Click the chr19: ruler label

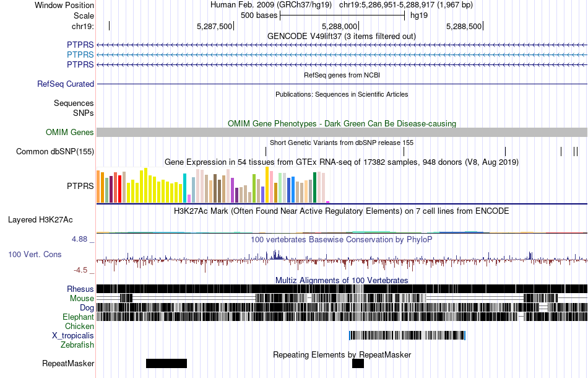pyautogui.click(x=83, y=26)
